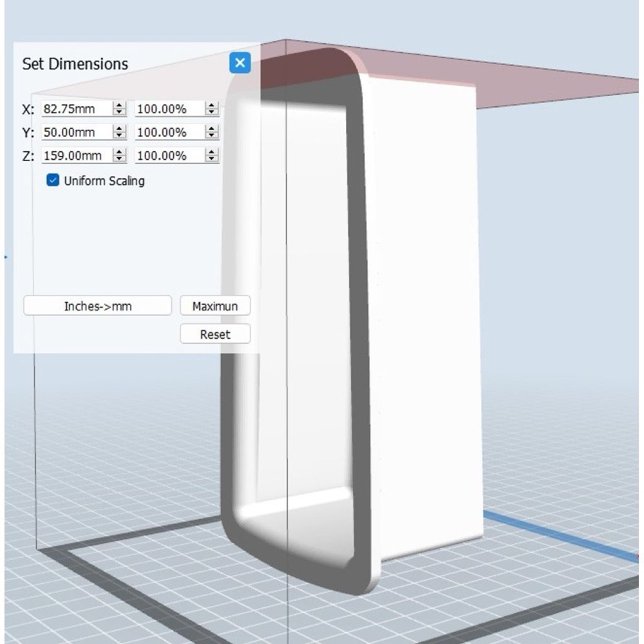This screenshot has height=644, width=644.
Task: Increase X dimension with its up arrow
Action: (120, 105)
